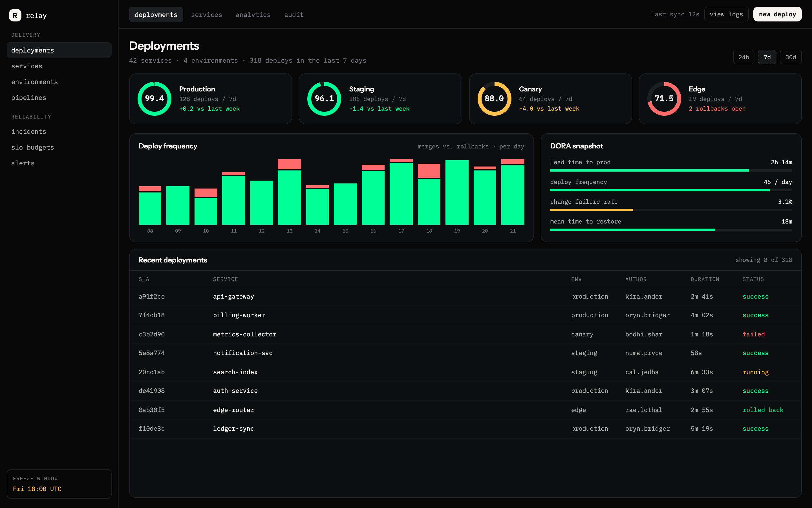Click SHA 20cc1ab in the table

click(152, 372)
